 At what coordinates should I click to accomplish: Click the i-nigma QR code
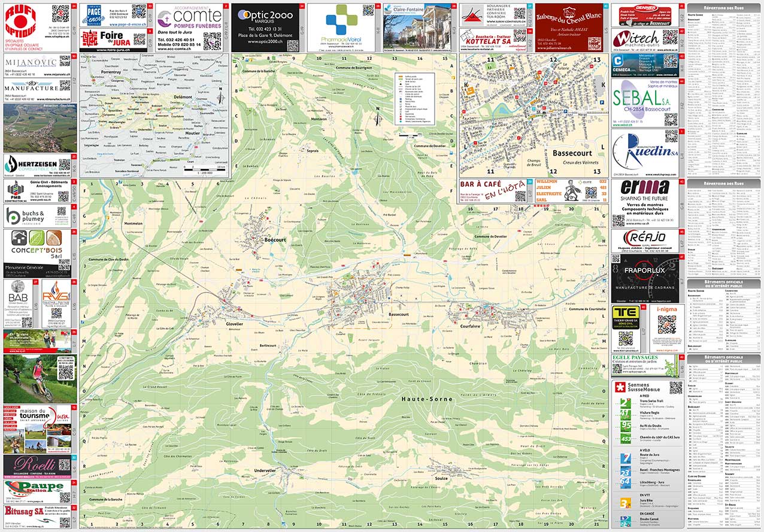click(x=666, y=325)
